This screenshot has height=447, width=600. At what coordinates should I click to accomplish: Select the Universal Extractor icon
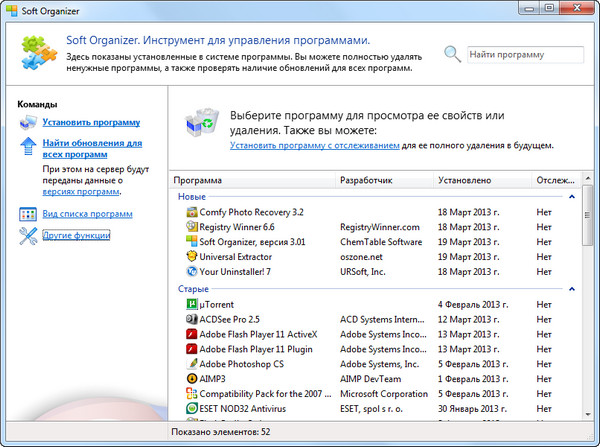tap(191, 256)
